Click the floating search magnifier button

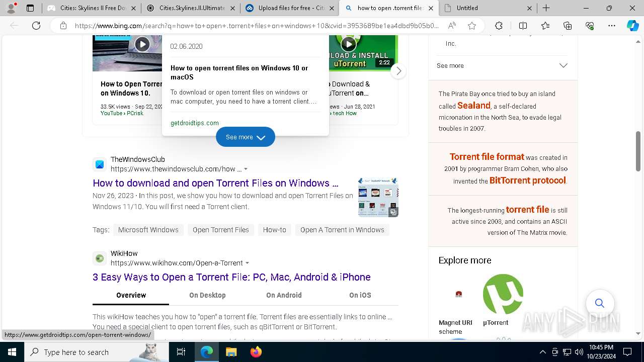pyautogui.click(x=600, y=303)
